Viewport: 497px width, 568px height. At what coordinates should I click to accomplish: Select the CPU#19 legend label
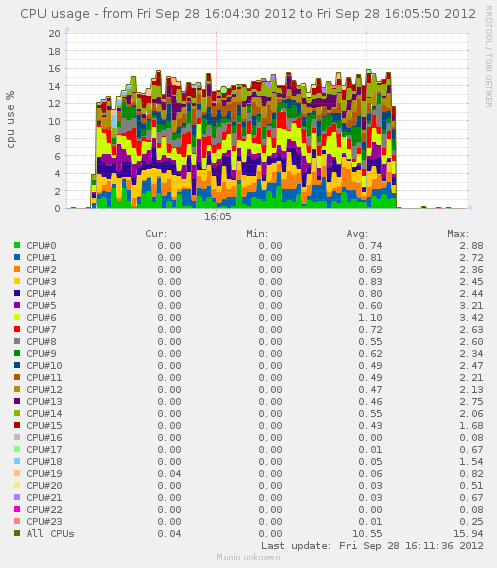[x=44, y=473]
